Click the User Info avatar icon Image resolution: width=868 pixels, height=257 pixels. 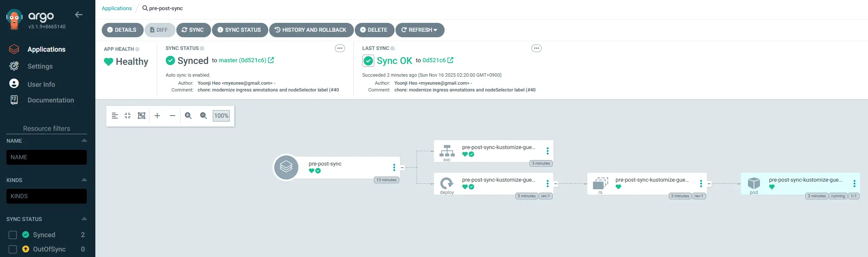tap(14, 83)
